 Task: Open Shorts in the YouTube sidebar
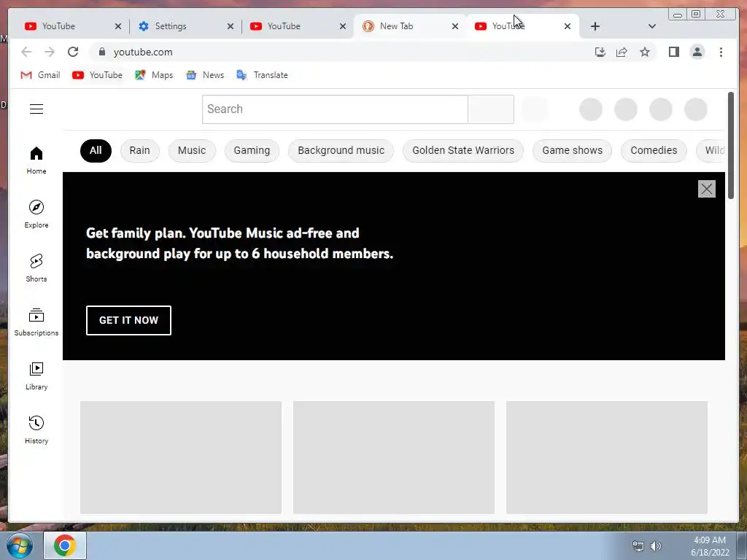coord(36,268)
